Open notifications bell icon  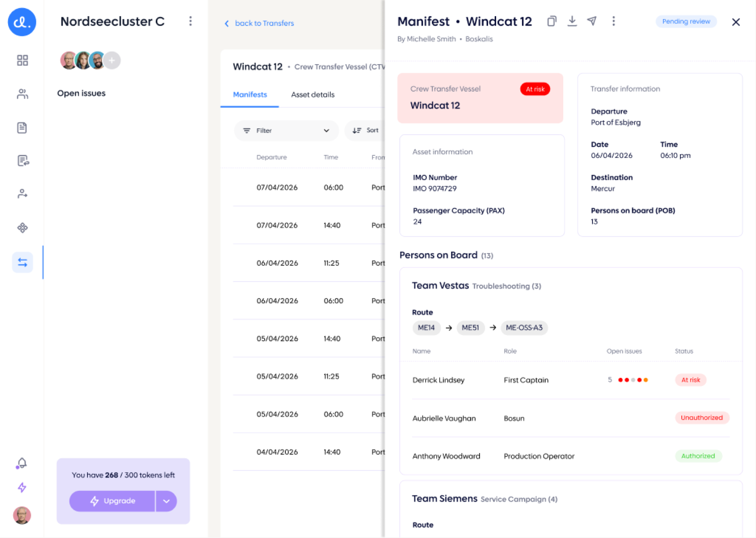tap(22, 463)
